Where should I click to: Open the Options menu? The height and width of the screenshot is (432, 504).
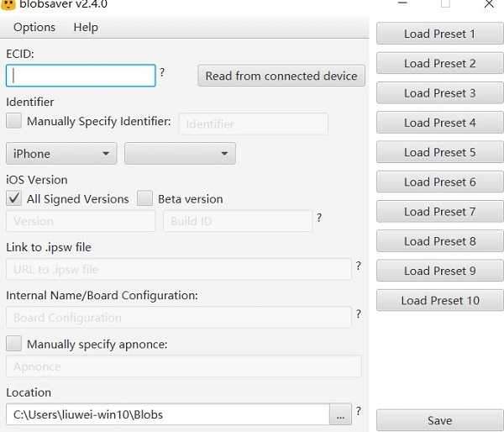point(34,27)
